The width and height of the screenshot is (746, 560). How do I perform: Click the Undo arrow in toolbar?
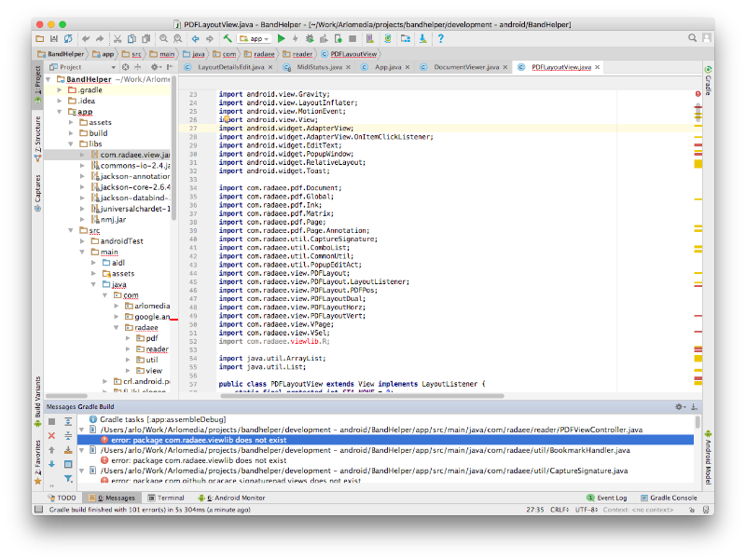(x=86, y=38)
